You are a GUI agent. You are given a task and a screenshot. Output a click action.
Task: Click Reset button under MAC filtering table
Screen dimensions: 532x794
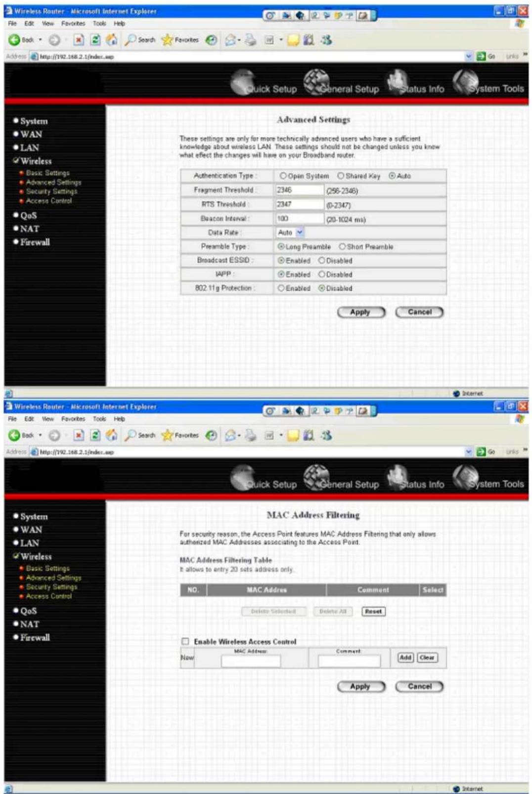[x=373, y=612]
